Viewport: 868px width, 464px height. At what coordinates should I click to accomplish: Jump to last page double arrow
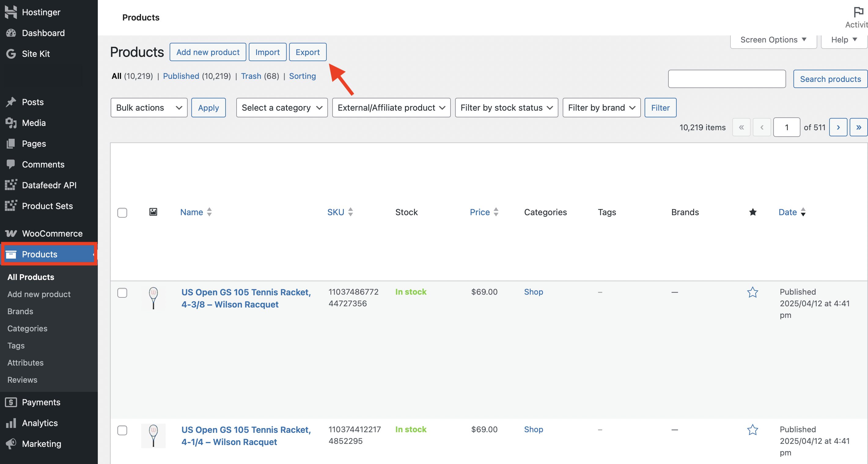[x=859, y=127]
